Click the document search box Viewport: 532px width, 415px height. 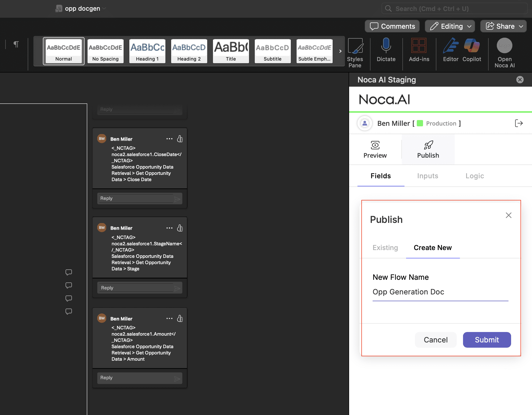454,9
